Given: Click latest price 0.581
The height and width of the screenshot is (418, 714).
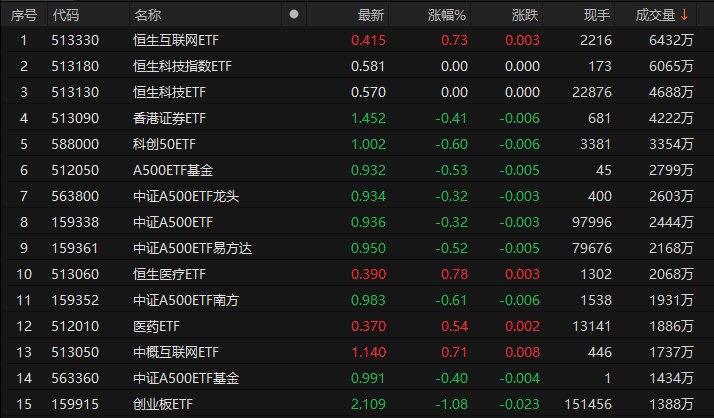Looking at the screenshot, I should point(368,66).
